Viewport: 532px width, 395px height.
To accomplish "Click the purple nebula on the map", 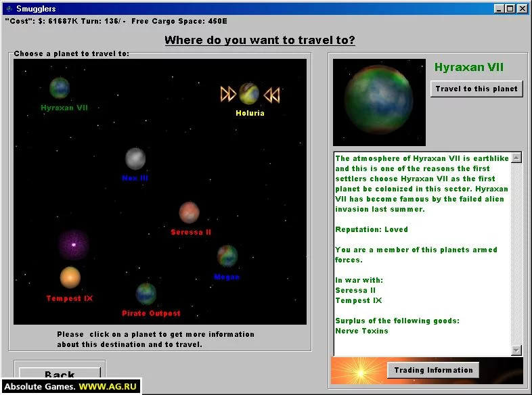I will (x=73, y=244).
